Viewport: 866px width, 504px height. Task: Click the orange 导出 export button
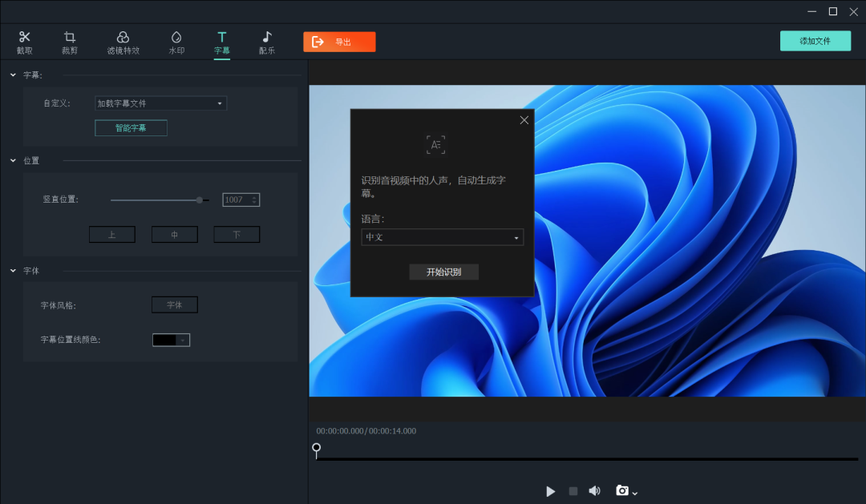pos(339,42)
